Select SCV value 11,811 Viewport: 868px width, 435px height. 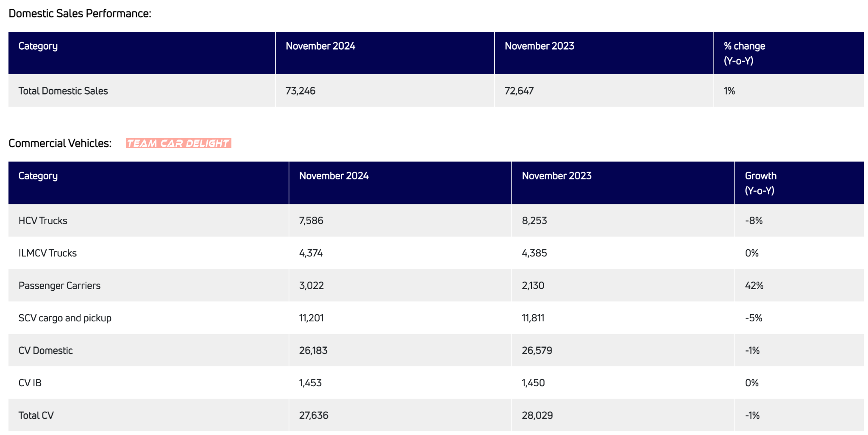[x=533, y=318]
